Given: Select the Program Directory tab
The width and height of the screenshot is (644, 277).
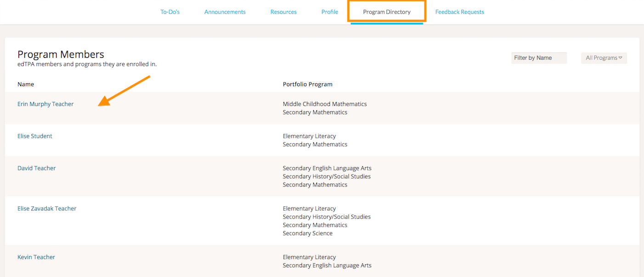Looking at the screenshot, I should (x=387, y=12).
